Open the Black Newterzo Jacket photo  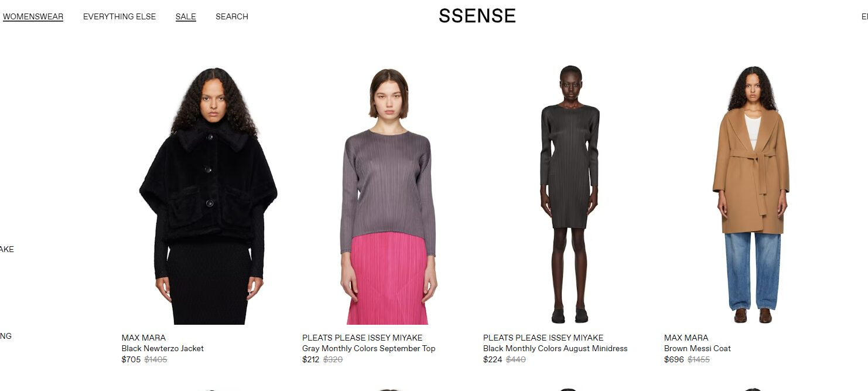click(209, 196)
